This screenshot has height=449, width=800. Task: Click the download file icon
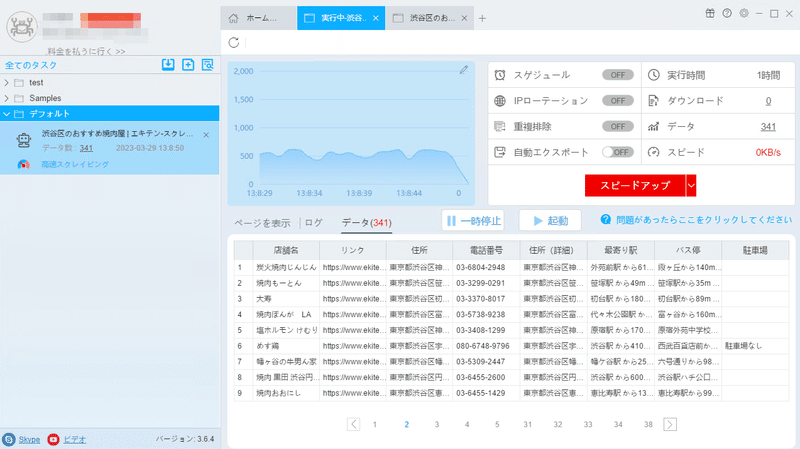point(653,101)
